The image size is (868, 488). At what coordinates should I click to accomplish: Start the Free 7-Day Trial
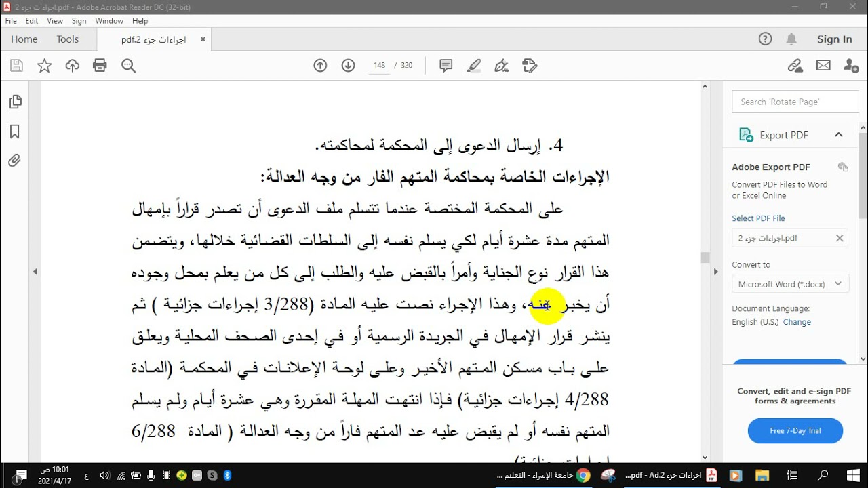(x=795, y=430)
